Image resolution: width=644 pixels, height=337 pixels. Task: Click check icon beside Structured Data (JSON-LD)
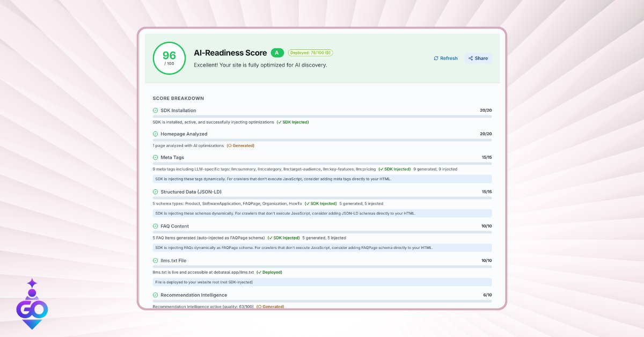pos(155,192)
